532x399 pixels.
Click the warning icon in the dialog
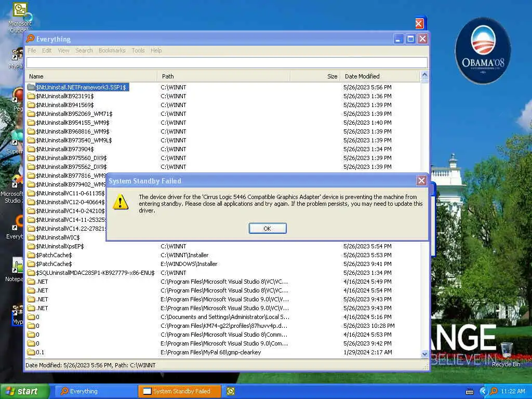click(121, 202)
